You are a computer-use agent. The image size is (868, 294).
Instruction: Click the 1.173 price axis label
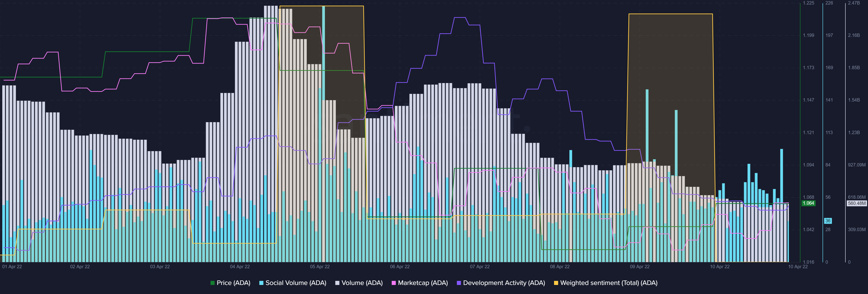point(808,68)
